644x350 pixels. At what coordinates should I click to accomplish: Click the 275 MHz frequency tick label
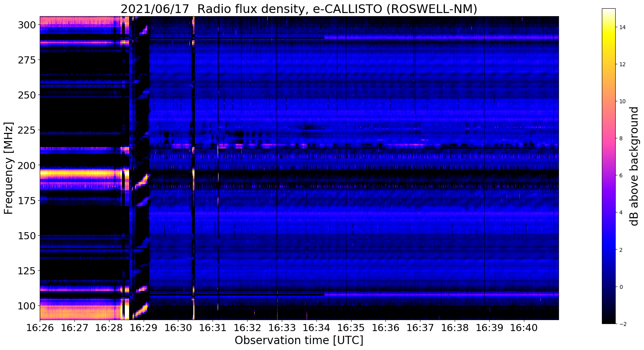(x=26, y=60)
